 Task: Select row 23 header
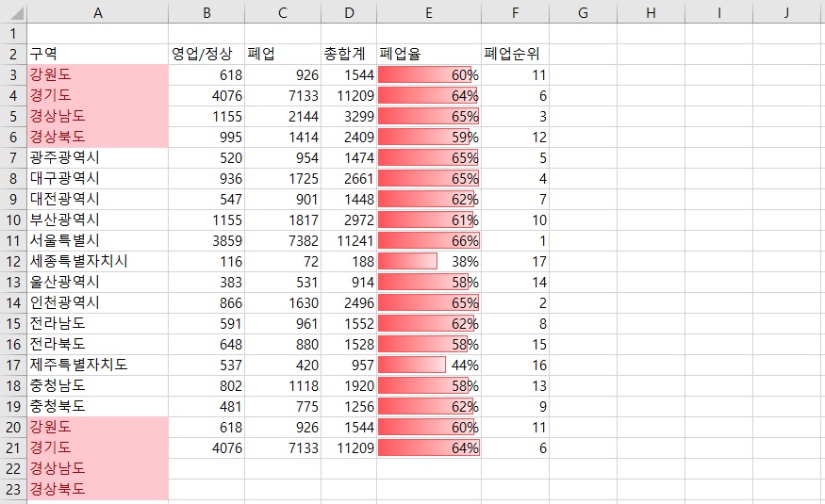point(13,489)
